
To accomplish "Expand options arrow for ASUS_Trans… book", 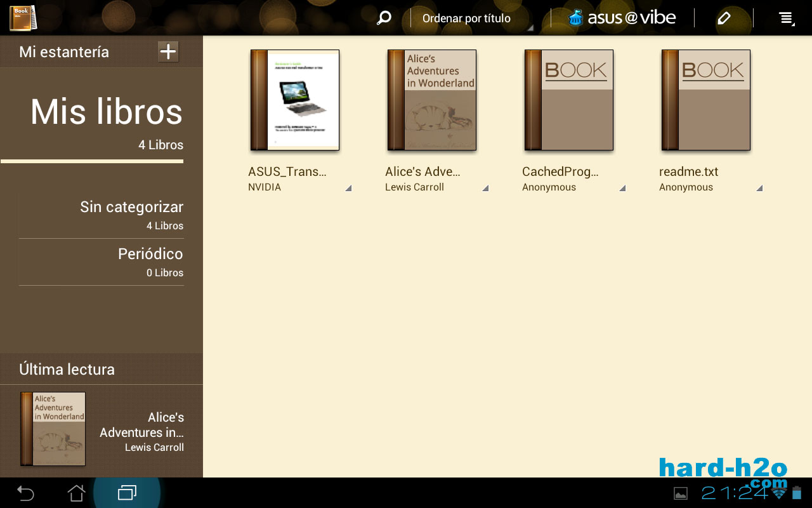I will (348, 188).
